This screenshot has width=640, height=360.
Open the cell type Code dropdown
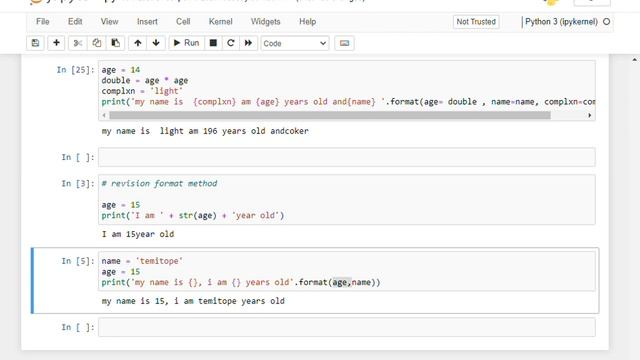coord(295,43)
